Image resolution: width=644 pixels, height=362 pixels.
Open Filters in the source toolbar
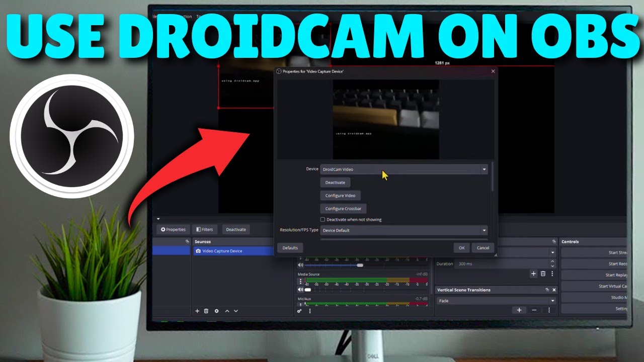click(x=204, y=230)
